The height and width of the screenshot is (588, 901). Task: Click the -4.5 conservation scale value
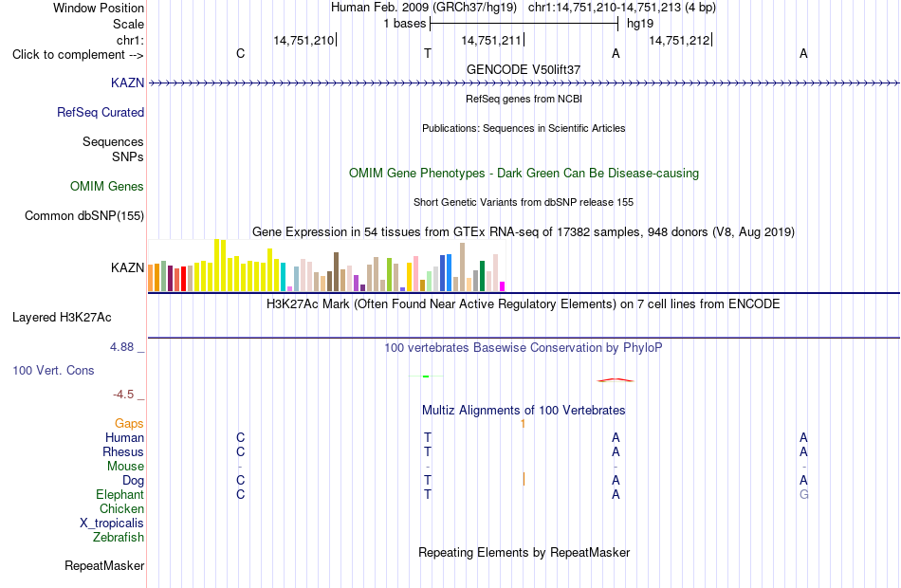(x=123, y=395)
